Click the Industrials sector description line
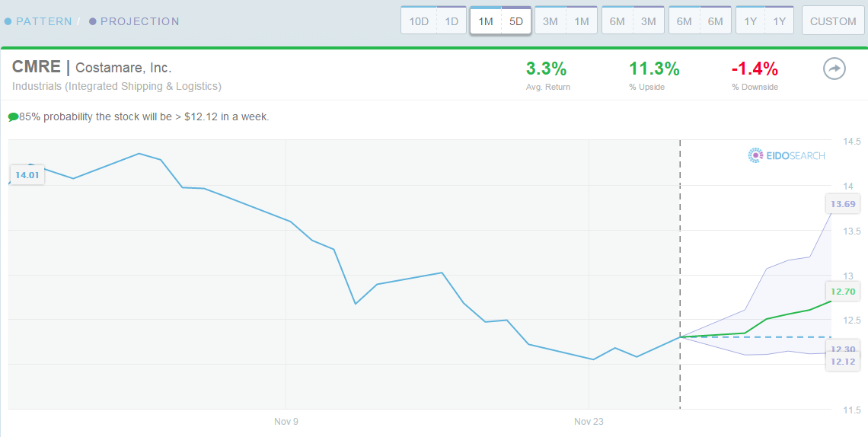868x437 pixels. click(x=116, y=86)
